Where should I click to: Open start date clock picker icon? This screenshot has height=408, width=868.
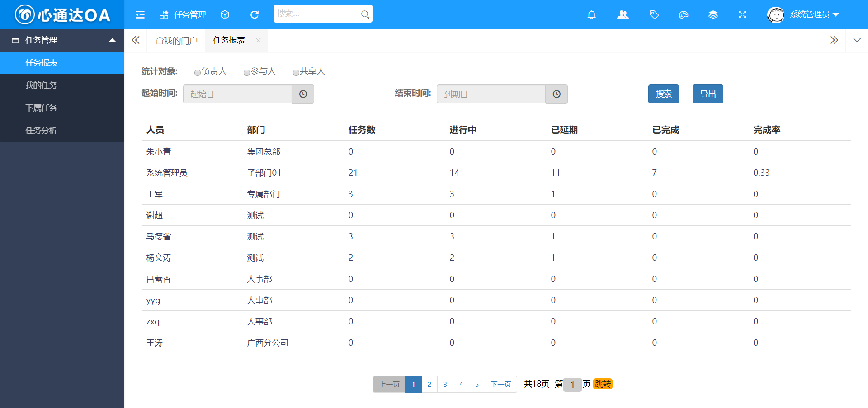click(303, 94)
